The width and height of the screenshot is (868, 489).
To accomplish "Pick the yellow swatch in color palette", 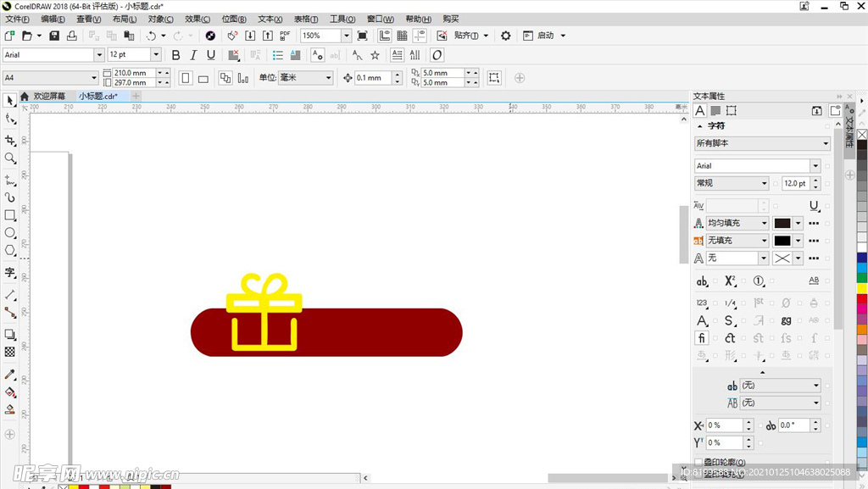I will 862,288.
